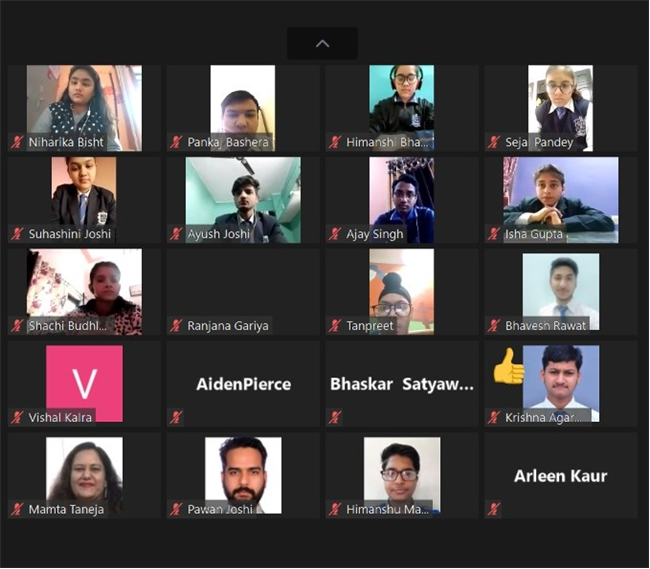Viewport: 650px width, 569px height.
Task: Select Pawan Joshi's profile photo
Action: point(243,475)
